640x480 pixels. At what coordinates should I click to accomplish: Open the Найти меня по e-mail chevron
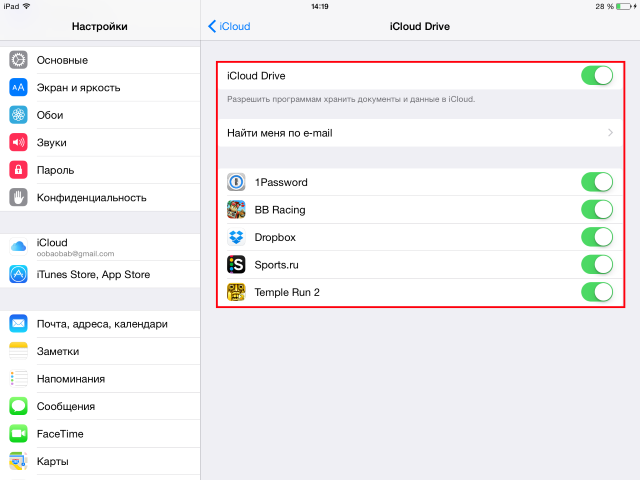pos(610,133)
